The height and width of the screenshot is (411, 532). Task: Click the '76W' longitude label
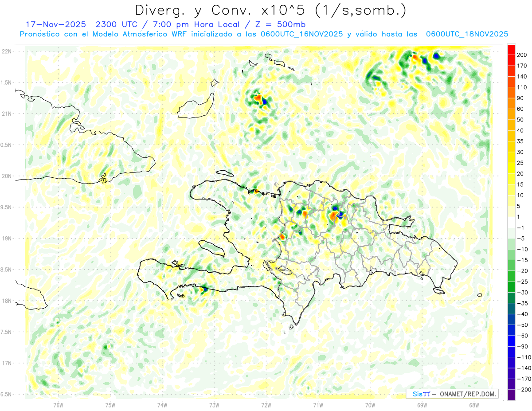coord(58,405)
